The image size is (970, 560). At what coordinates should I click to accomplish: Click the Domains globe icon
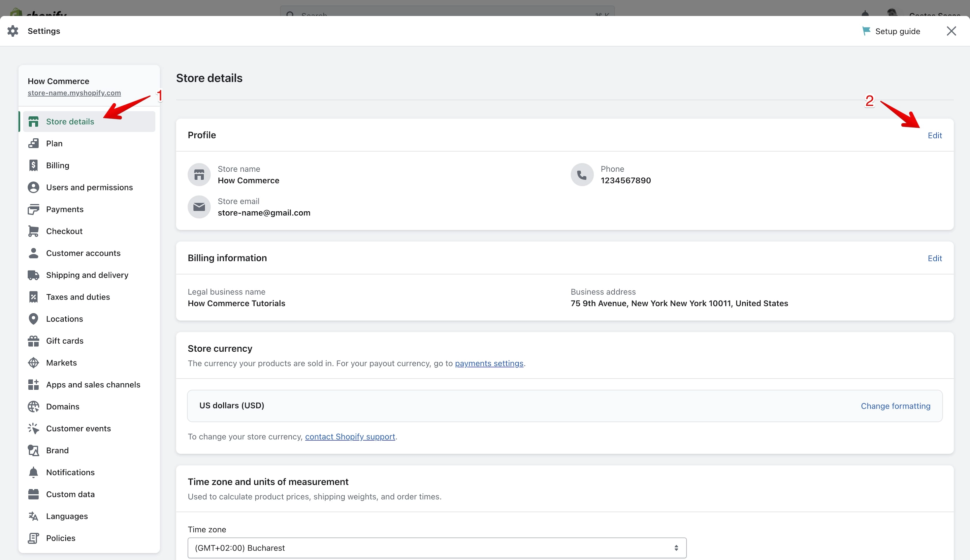[x=33, y=407]
